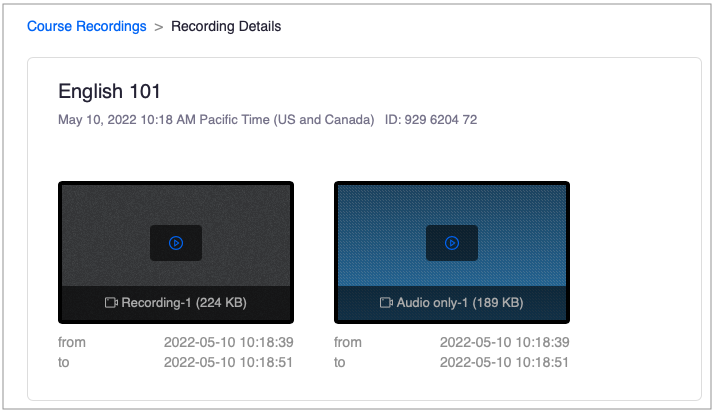The height and width of the screenshot is (412, 715).
Task: Click the breadcrumb separator arrow
Action: [158, 27]
